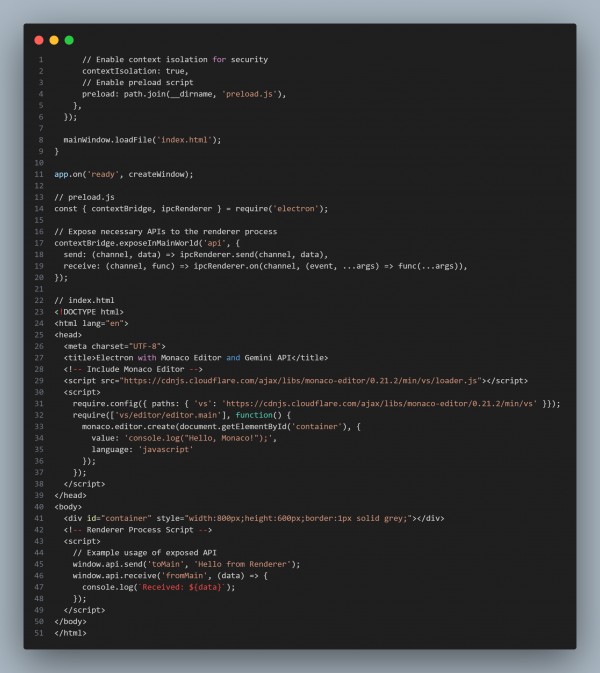
Task: Click the monaco.editor.create line
Action: click(221, 427)
